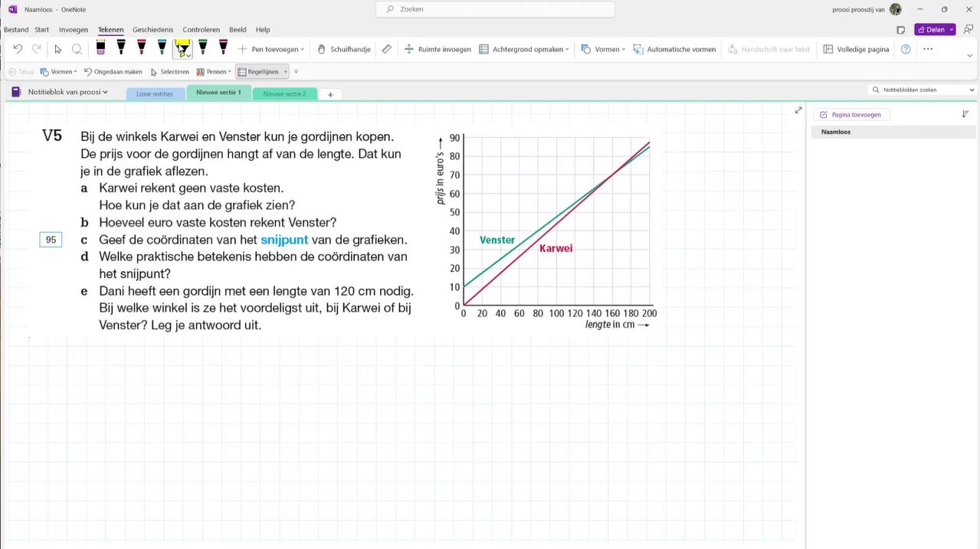Choose the yellow highlighter pen

point(182,47)
